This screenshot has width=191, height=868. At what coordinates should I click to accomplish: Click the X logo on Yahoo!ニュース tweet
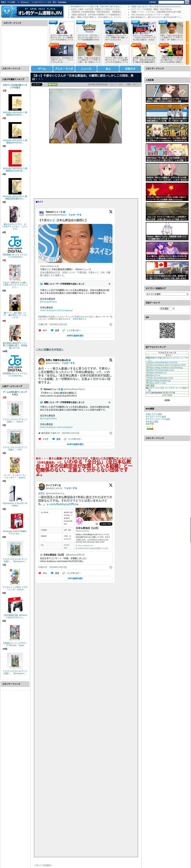[111, 212]
